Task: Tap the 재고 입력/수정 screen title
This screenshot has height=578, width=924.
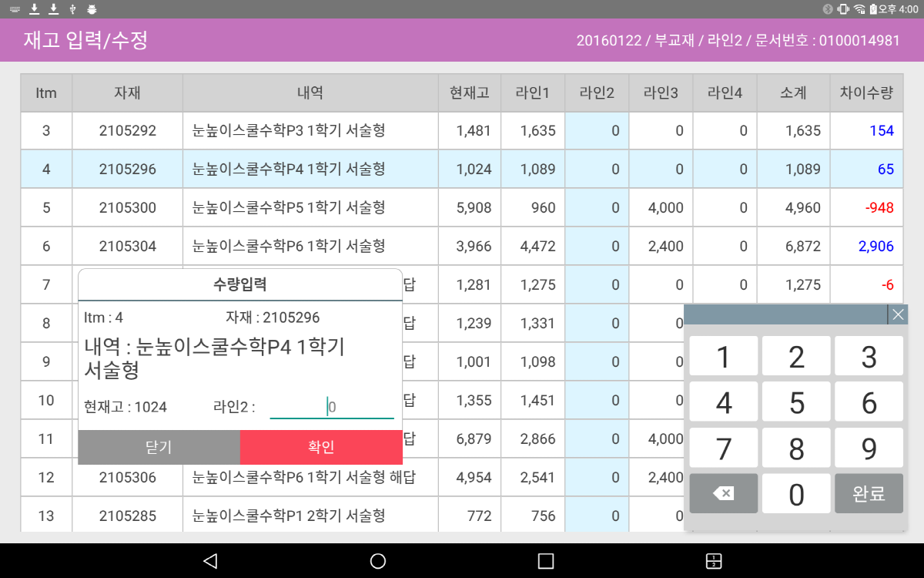Action: (x=85, y=40)
